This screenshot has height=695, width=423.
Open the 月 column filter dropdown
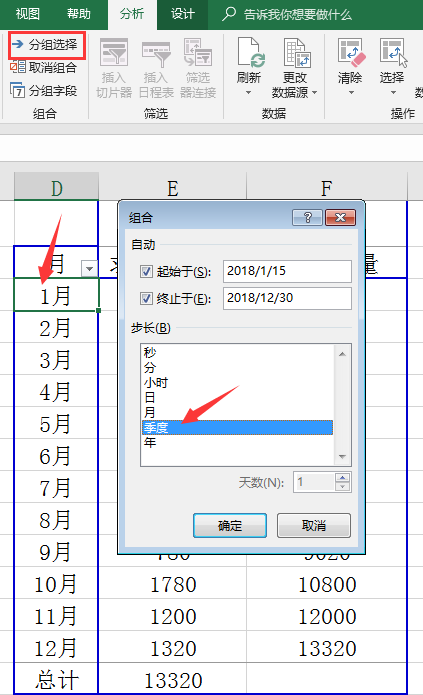pos(89,269)
